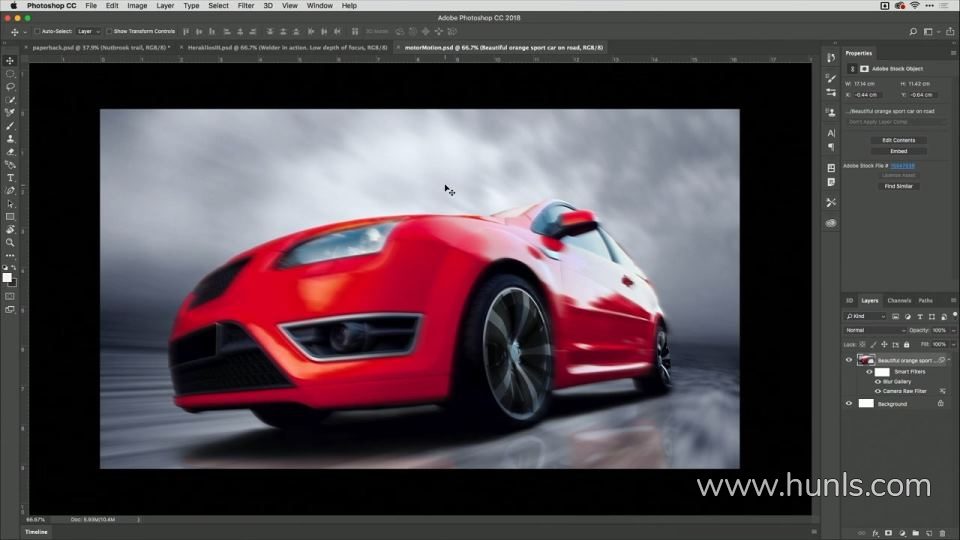Image resolution: width=960 pixels, height=540 pixels.
Task: Select the Path Selection arrow tool
Action: click(x=10, y=204)
